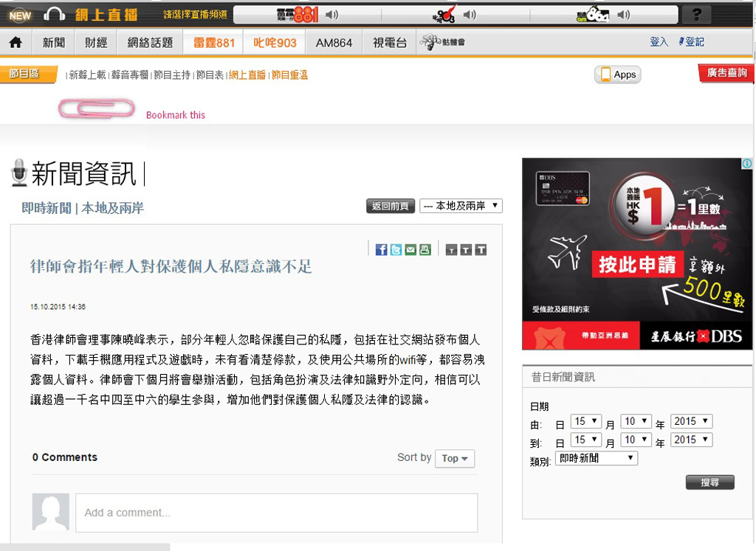Screen dimensions: 756x551
Task: Open the 本地及兩岸 category dropdown
Action: pyautogui.click(x=461, y=206)
